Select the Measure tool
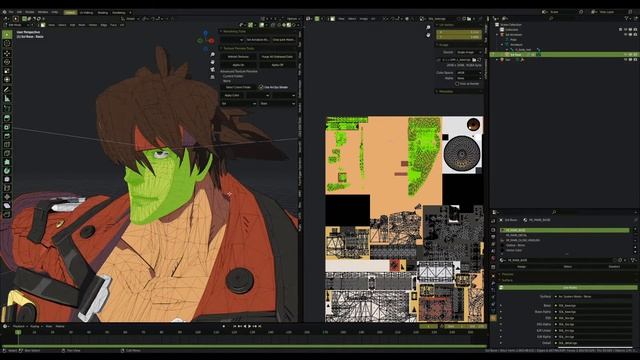Viewport: 640px width, 360px height. tap(7, 98)
